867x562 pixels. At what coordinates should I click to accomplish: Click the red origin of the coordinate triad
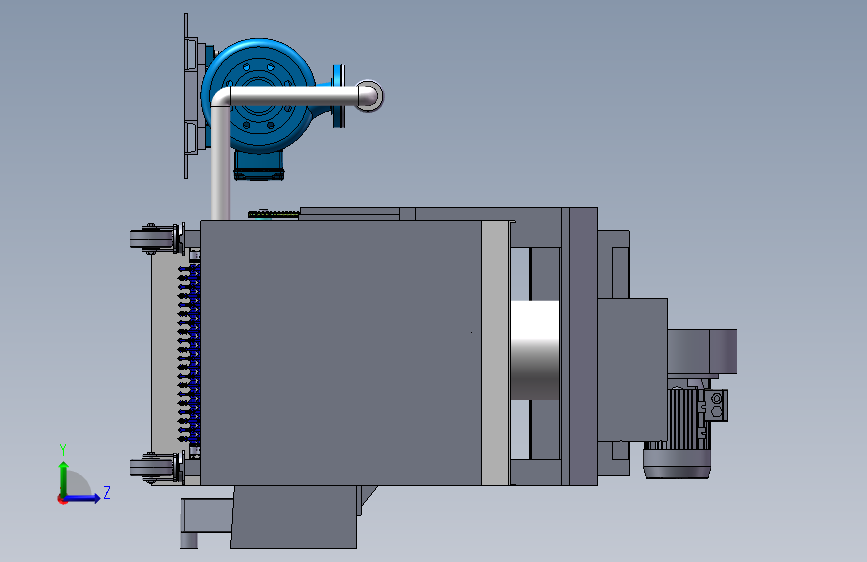pos(62,499)
